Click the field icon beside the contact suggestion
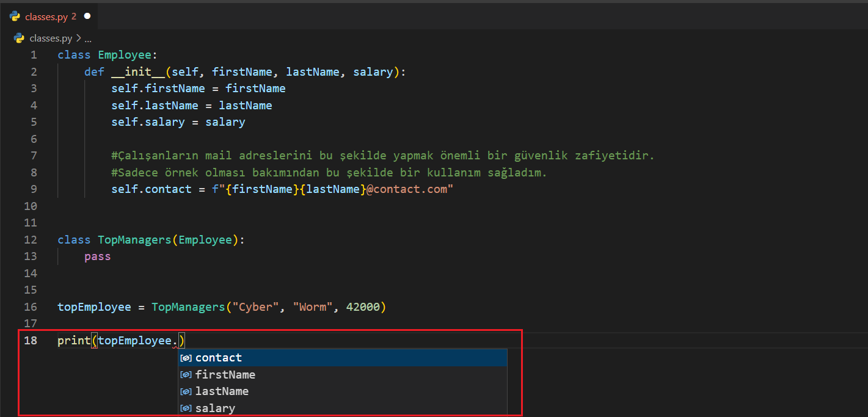Screen dimensions: 868x417 point(186,358)
